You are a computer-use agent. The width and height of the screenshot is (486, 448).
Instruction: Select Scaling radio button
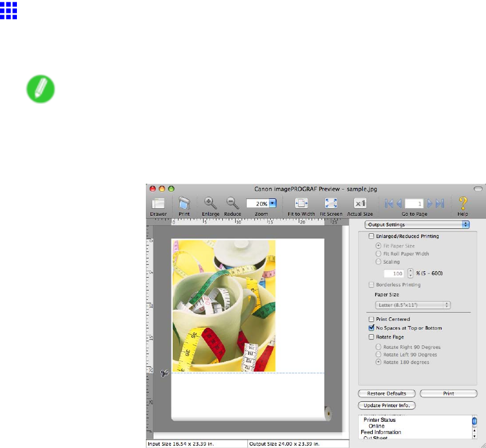tap(378, 262)
